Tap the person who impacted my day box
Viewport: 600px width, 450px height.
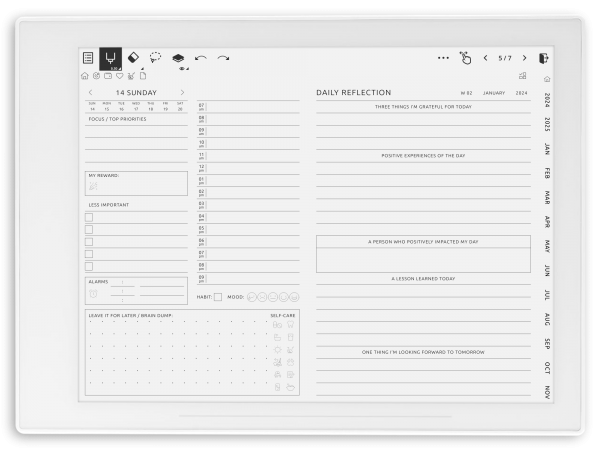[x=423, y=254]
